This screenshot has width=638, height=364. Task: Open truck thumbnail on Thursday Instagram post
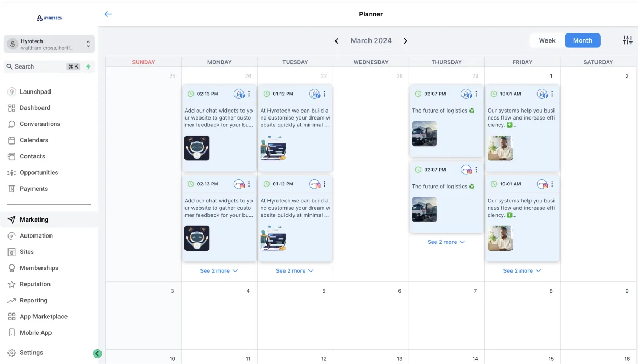[424, 209]
